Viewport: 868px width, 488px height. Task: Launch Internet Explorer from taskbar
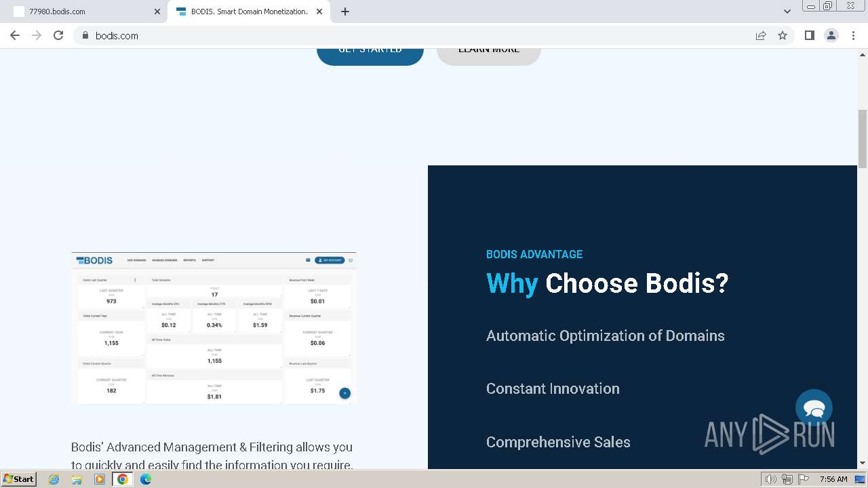[x=54, y=479]
